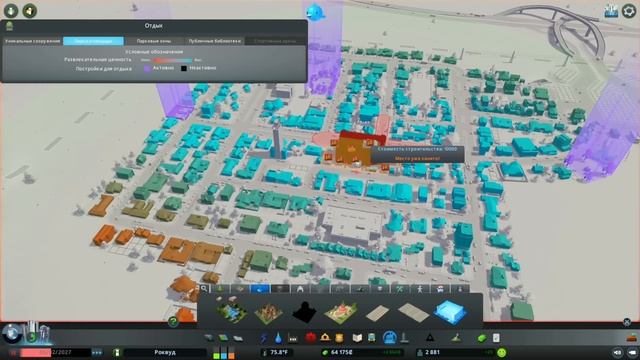640x360 pixels.
Task: Open the Water droplet services menu
Action: coord(278,338)
